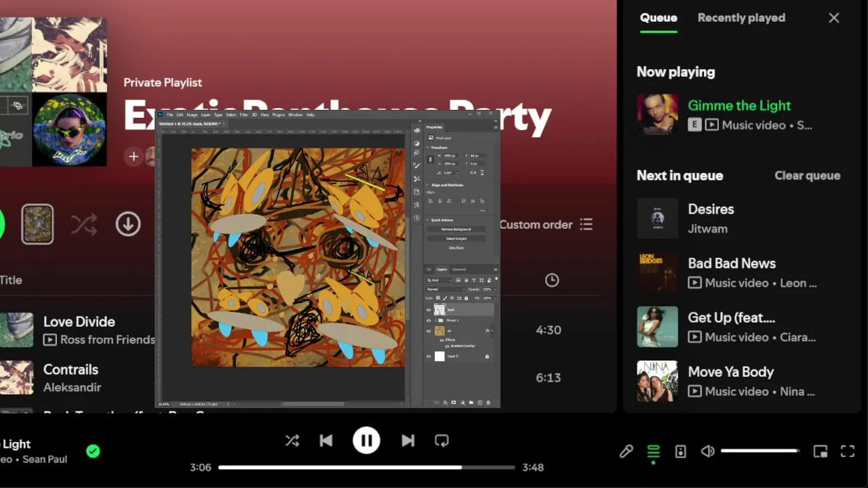Open Photoshop Layer menu
Screen dimensions: 868x488
point(205,115)
